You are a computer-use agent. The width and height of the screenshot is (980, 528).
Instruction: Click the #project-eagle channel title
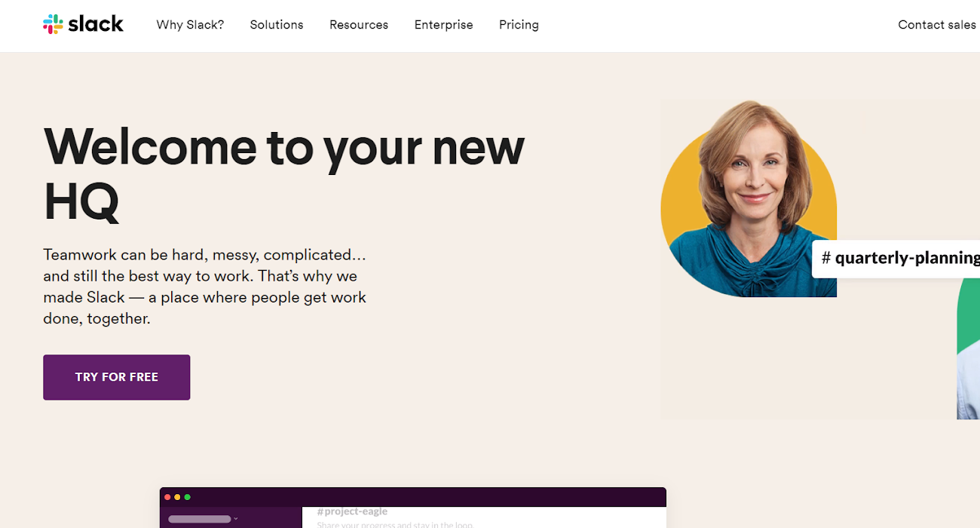(x=352, y=511)
